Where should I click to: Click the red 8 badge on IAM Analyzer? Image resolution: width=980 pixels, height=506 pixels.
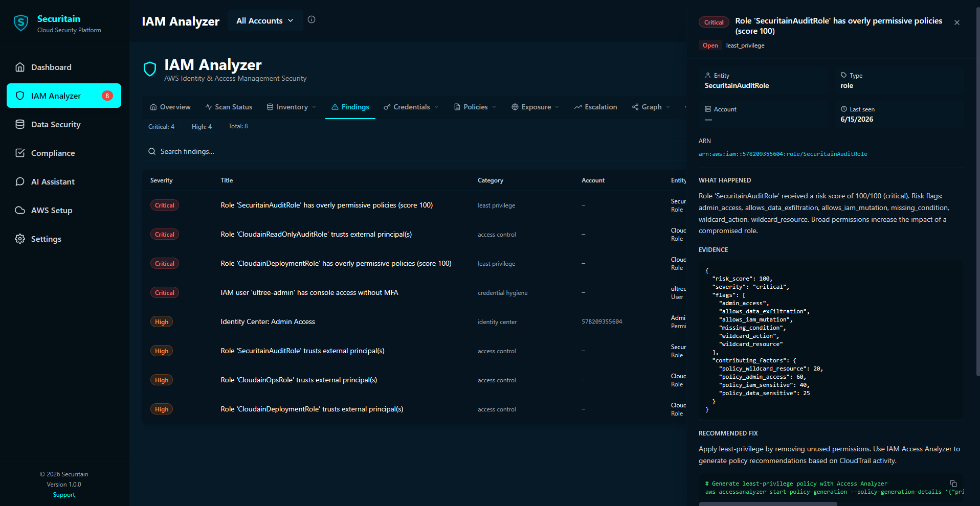point(107,96)
